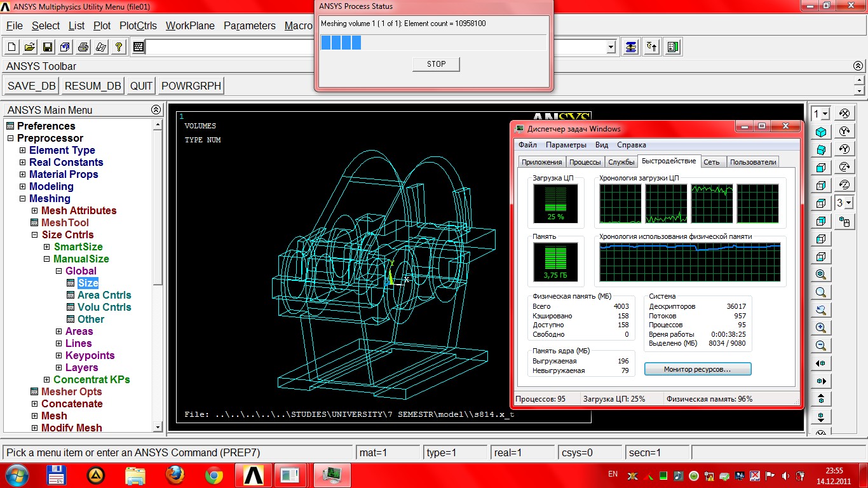868x488 pixels.
Task: Expand the Material Props node
Action: pos(23,175)
